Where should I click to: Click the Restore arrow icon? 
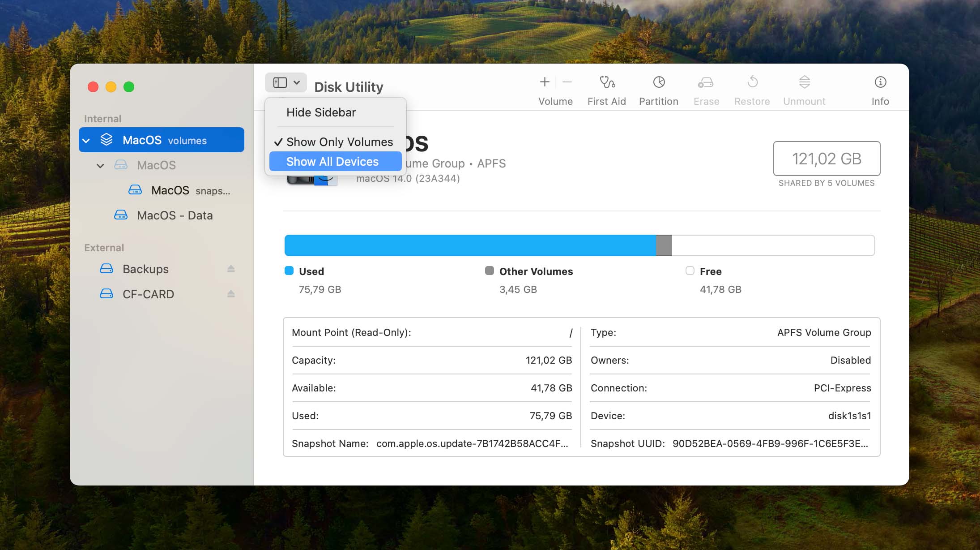tap(752, 82)
